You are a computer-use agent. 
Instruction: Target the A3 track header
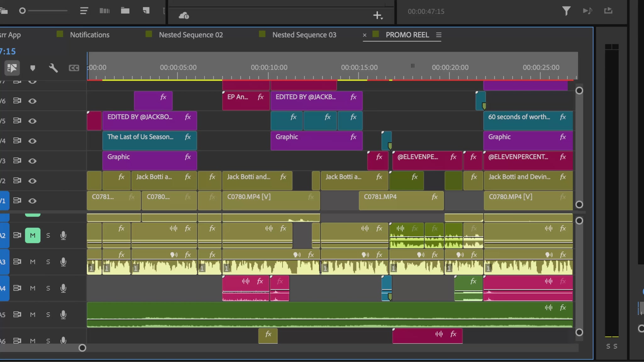click(x=4, y=262)
